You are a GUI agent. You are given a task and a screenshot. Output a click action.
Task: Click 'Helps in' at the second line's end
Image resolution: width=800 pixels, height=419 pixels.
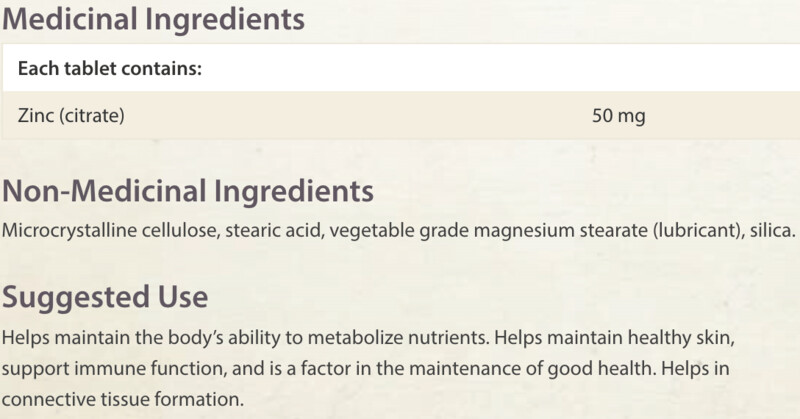(x=695, y=368)
